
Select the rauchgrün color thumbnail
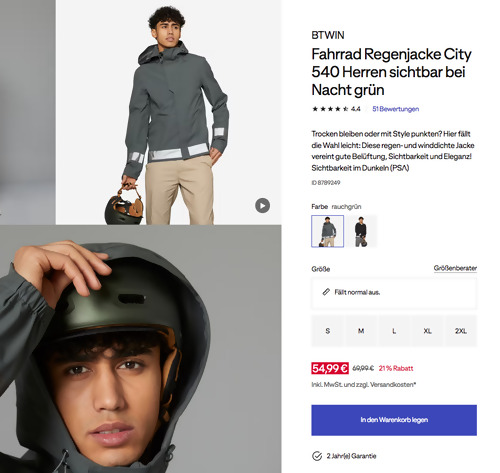[x=327, y=231]
